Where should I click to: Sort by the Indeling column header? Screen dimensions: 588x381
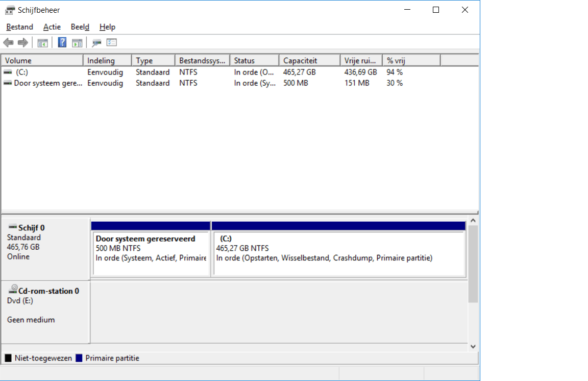pyautogui.click(x=108, y=60)
